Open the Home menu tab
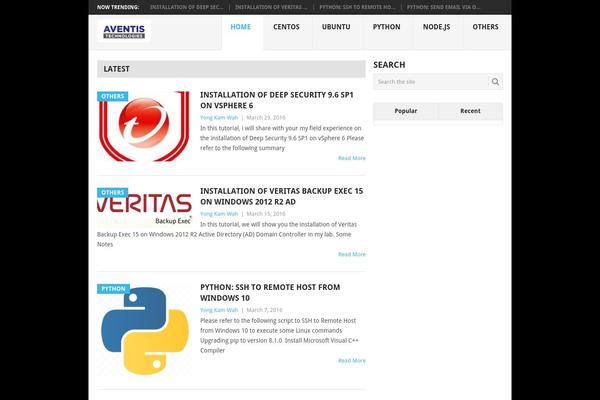Screen dimensions: 600x400 point(241,27)
